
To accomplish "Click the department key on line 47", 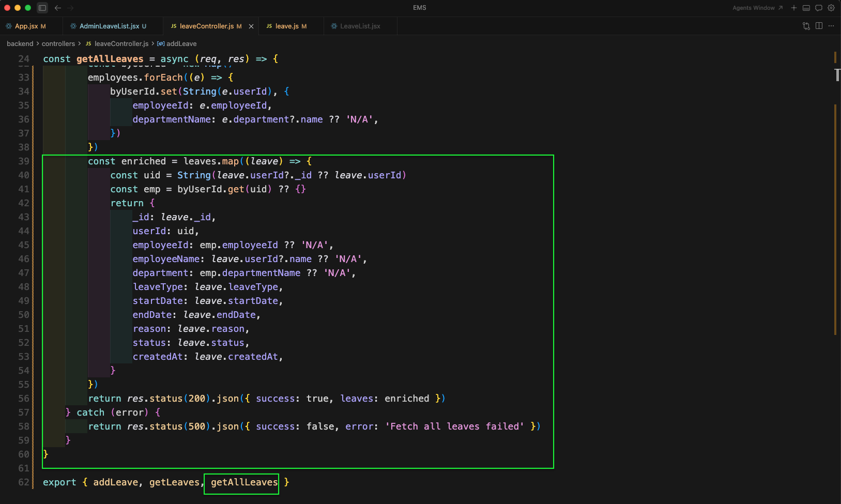I will tap(161, 273).
